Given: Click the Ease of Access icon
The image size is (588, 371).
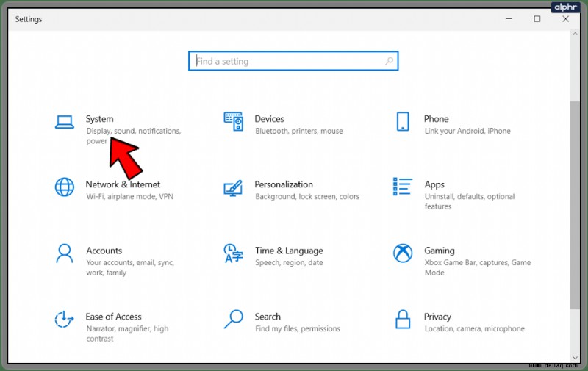Looking at the screenshot, I should (x=64, y=320).
